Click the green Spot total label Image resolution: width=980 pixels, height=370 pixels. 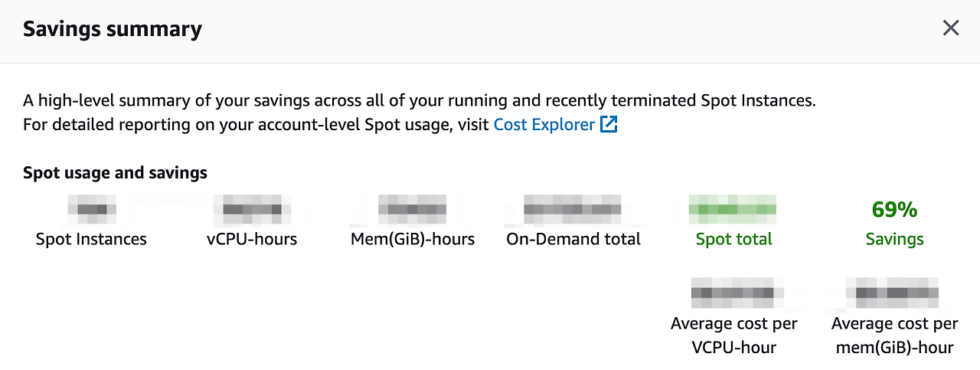click(x=734, y=239)
